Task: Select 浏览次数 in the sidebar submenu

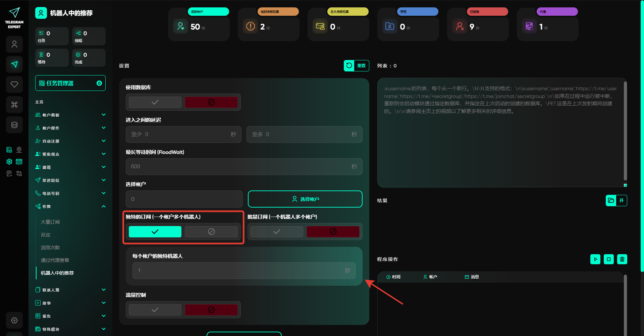Action: [x=50, y=247]
